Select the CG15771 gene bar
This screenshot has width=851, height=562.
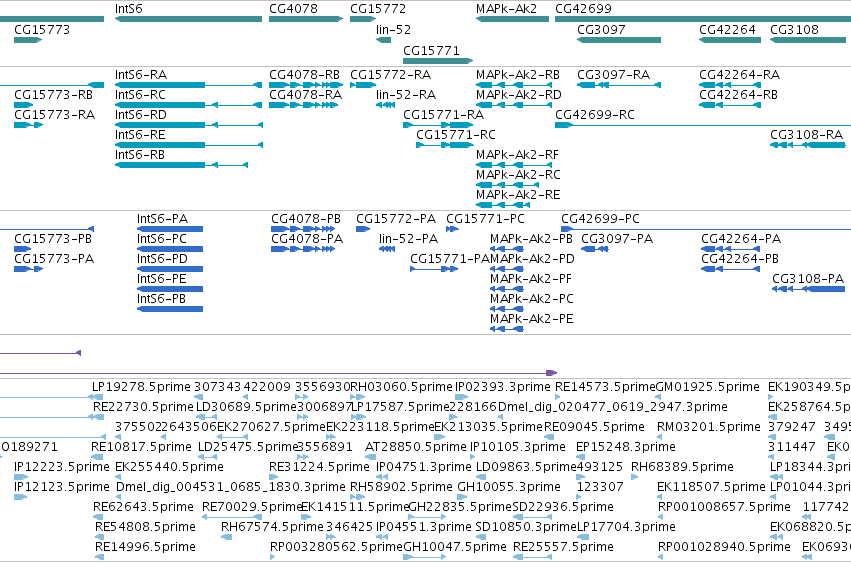438,61
